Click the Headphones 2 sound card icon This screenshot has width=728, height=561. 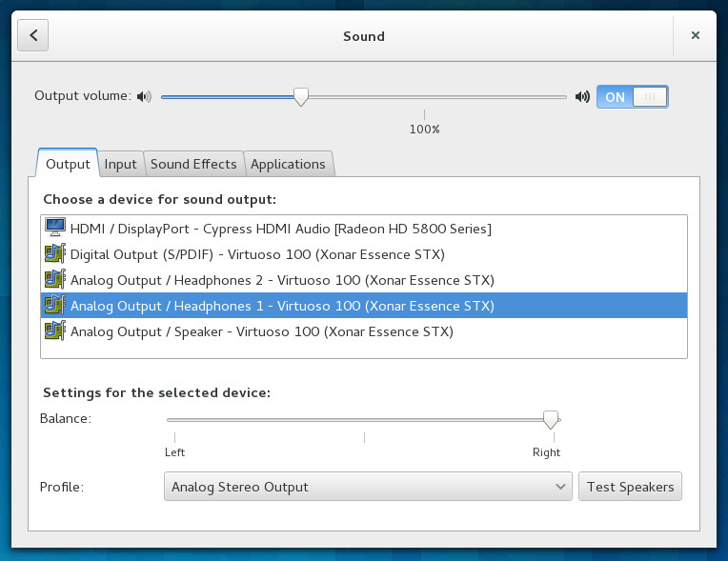(55, 280)
